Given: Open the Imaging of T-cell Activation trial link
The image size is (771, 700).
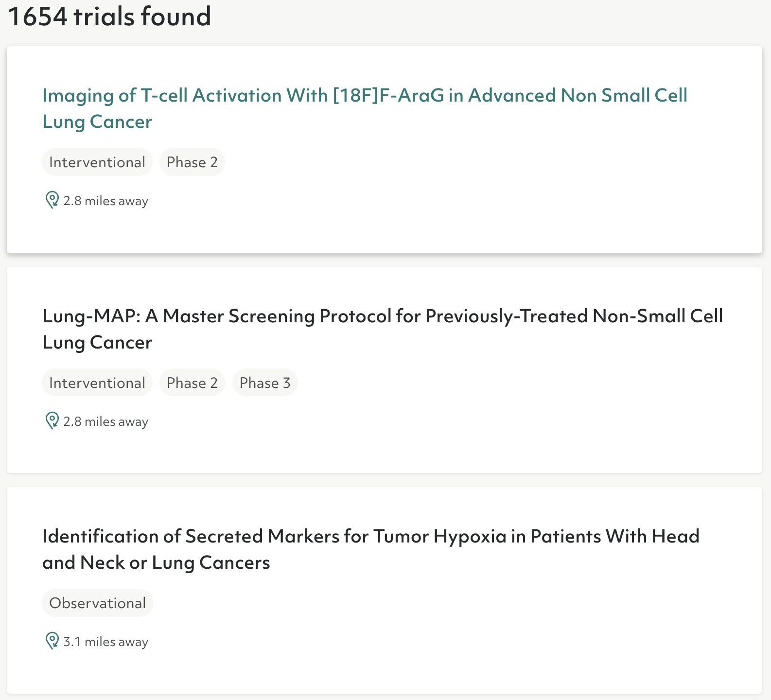Looking at the screenshot, I should (365, 96).
